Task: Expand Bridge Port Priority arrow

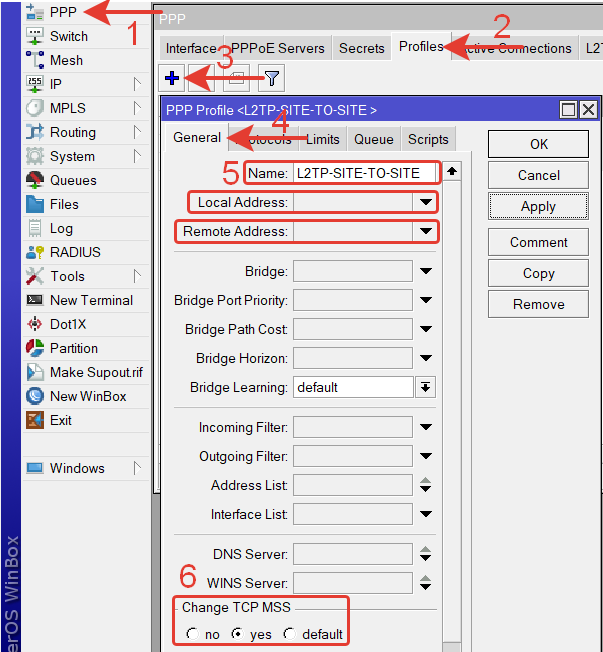Action: [425, 300]
